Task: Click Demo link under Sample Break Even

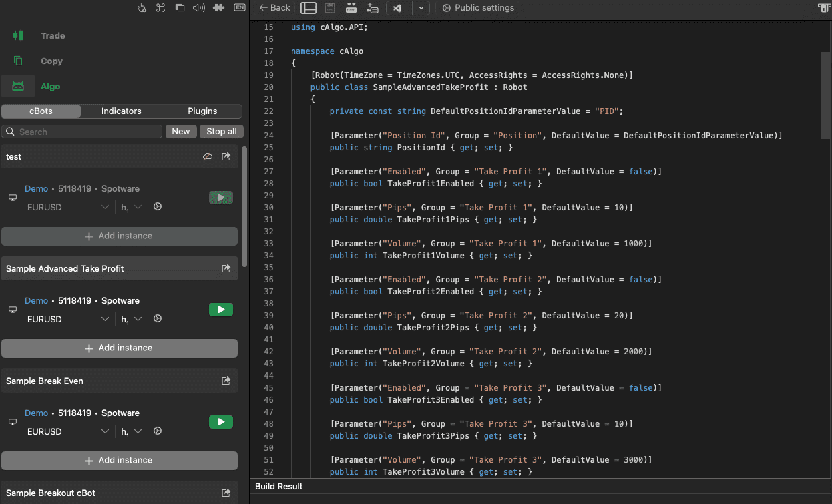Action: coord(37,413)
